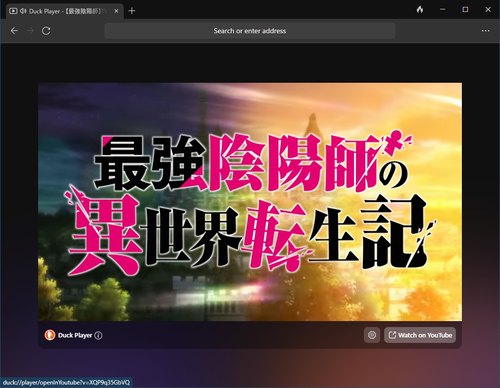
Task: Close the Duck Player tab
Action: [116, 11]
